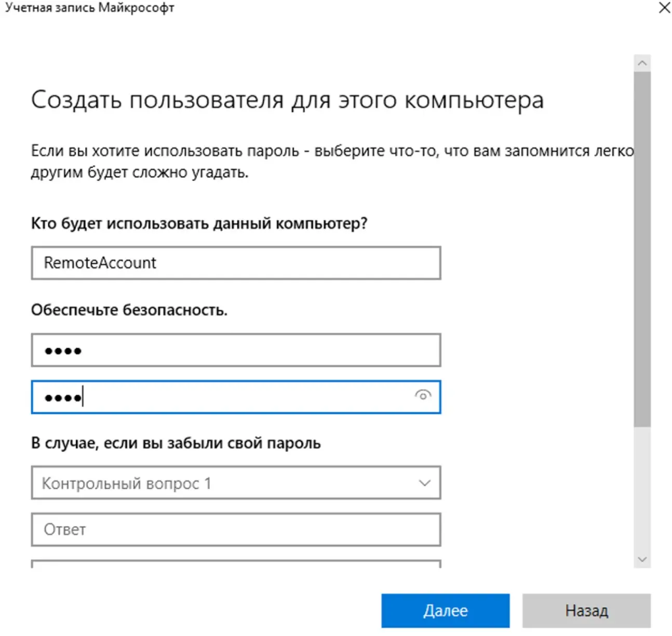
Task: Click the scrollbar up arrow
Action: (x=642, y=63)
